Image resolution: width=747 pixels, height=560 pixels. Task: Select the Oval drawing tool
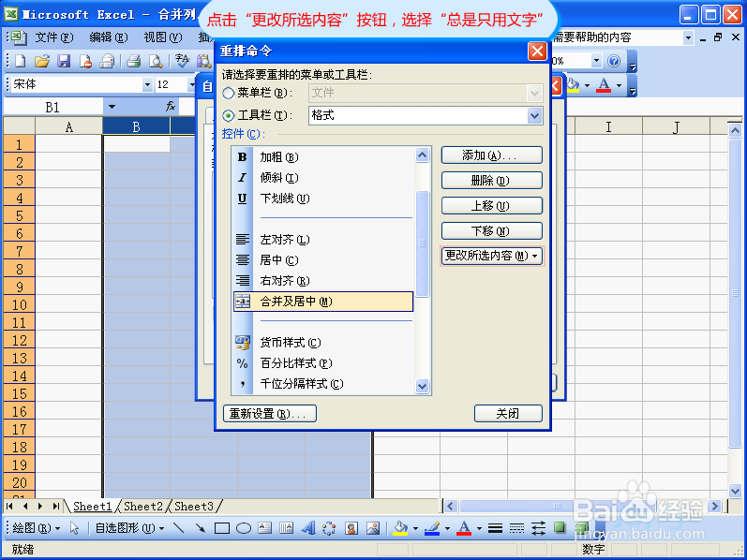pos(244,528)
